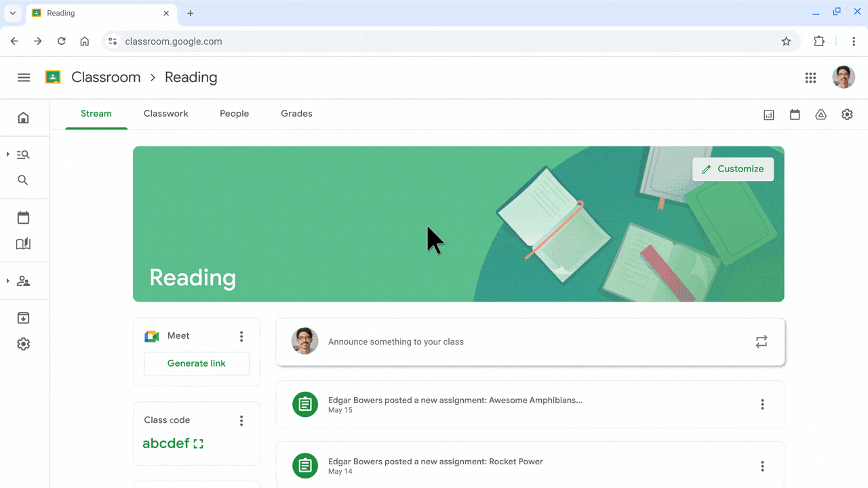This screenshot has width=868, height=488.
Task: Display the class code fullscreen icon
Action: pos(198,444)
